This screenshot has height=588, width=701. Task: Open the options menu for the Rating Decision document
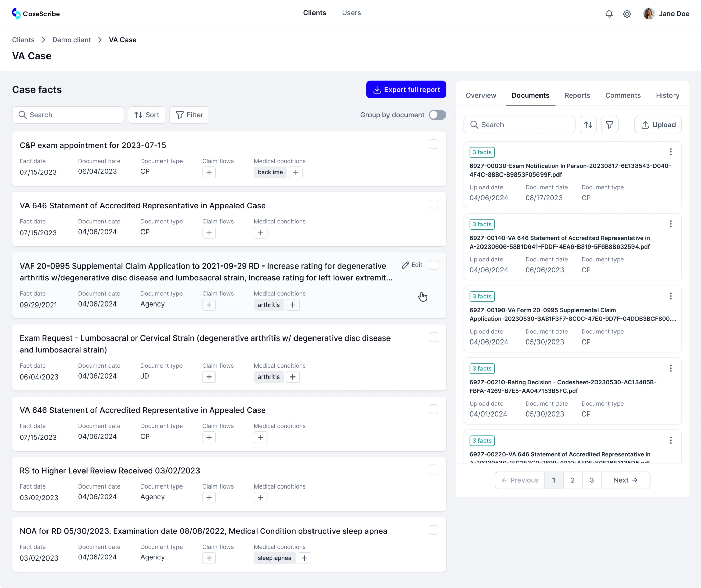click(x=671, y=368)
